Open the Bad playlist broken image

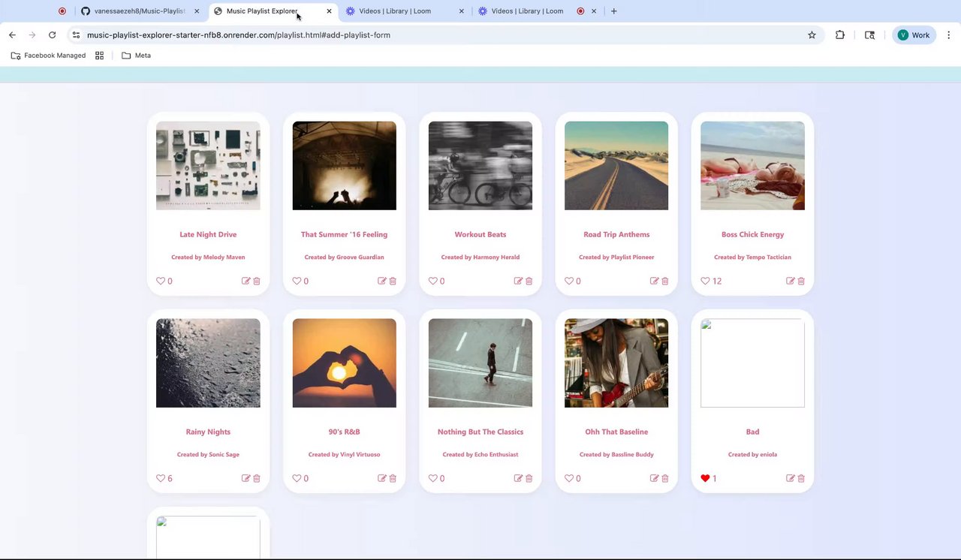[x=752, y=363]
